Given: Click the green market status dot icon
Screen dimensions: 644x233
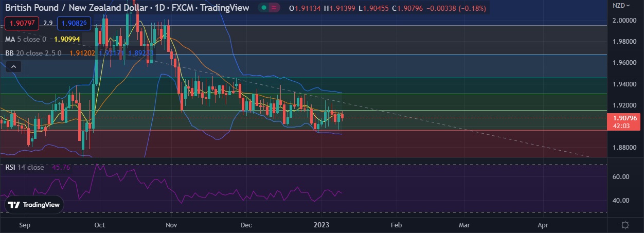Looking at the screenshot, I should [264, 8].
